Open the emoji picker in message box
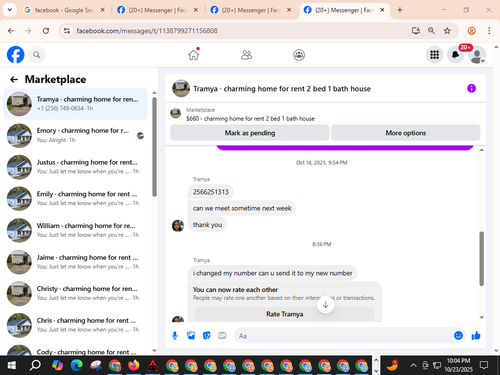 pyautogui.click(x=458, y=336)
